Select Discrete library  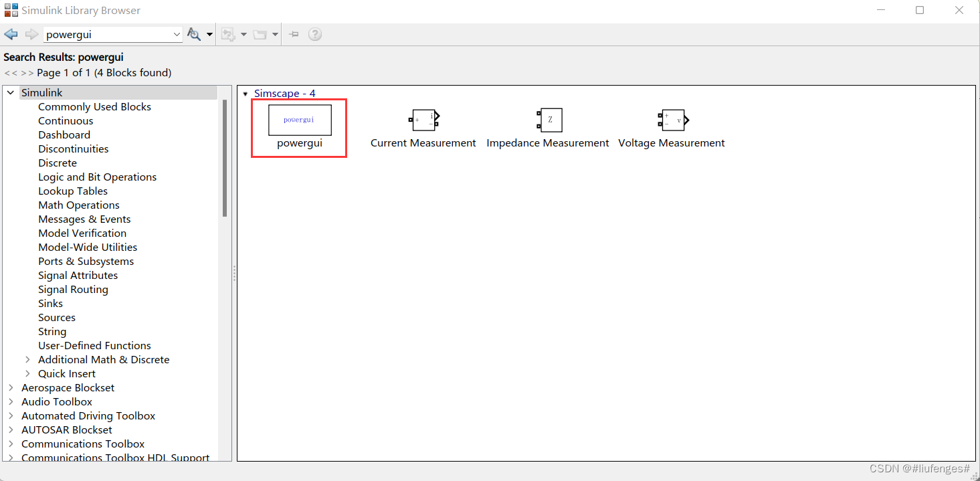coord(58,163)
